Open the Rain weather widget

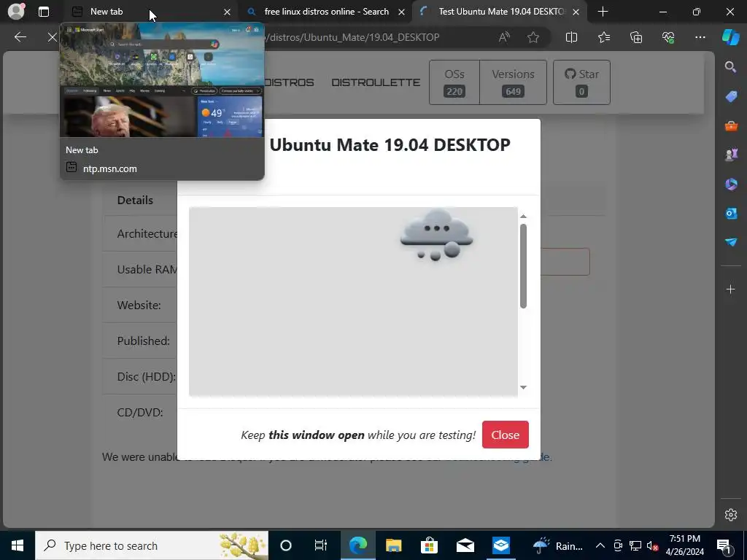click(x=557, y=545)
